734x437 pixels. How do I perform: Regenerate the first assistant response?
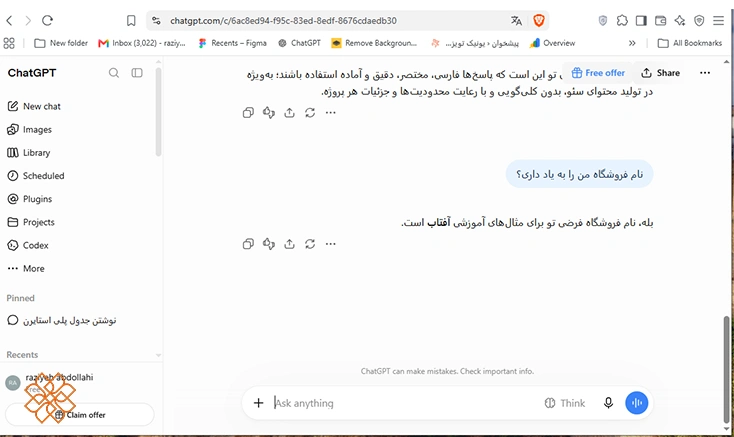[310, 113]
